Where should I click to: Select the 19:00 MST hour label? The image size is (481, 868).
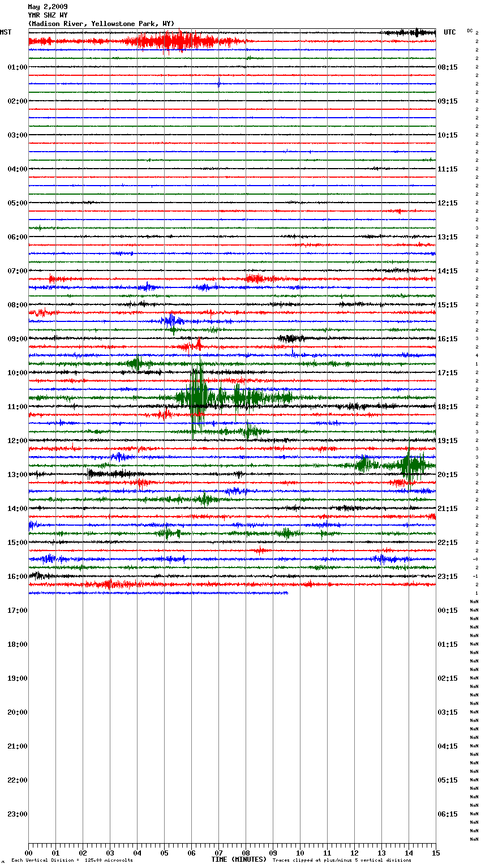coord(18,678)
